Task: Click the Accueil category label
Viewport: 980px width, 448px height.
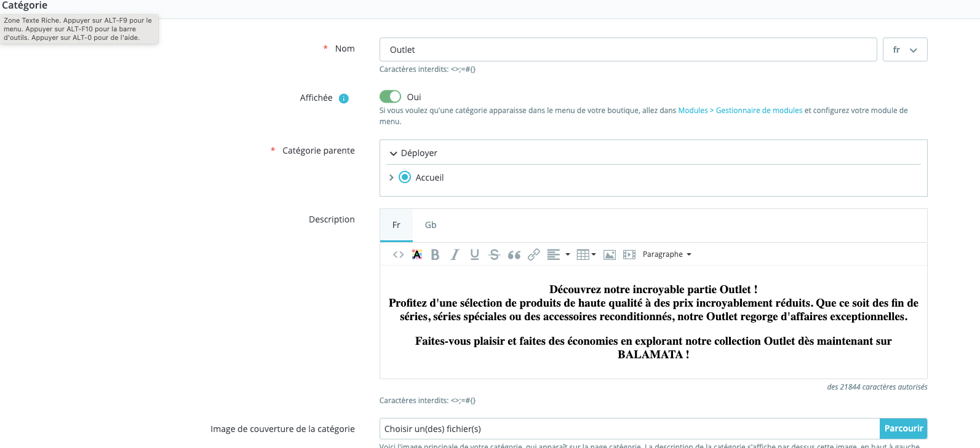Action: [x=429, y=178]
